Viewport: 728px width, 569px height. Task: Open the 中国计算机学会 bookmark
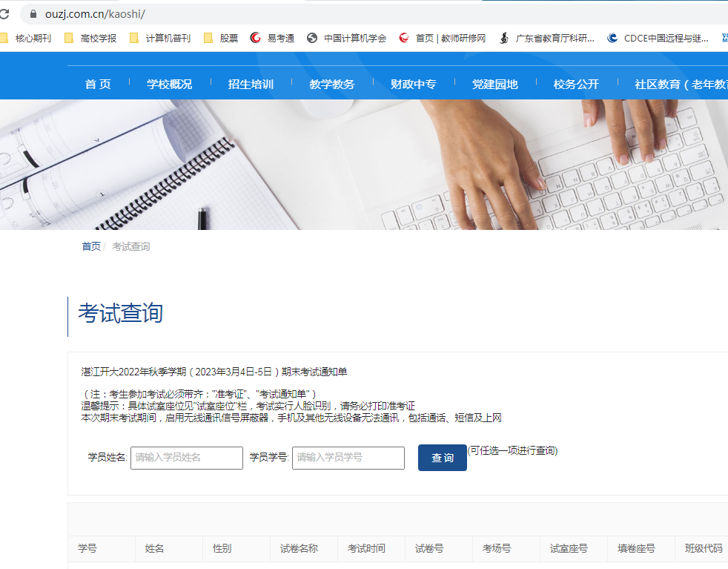pyautogui.click(x=347, y=38)
